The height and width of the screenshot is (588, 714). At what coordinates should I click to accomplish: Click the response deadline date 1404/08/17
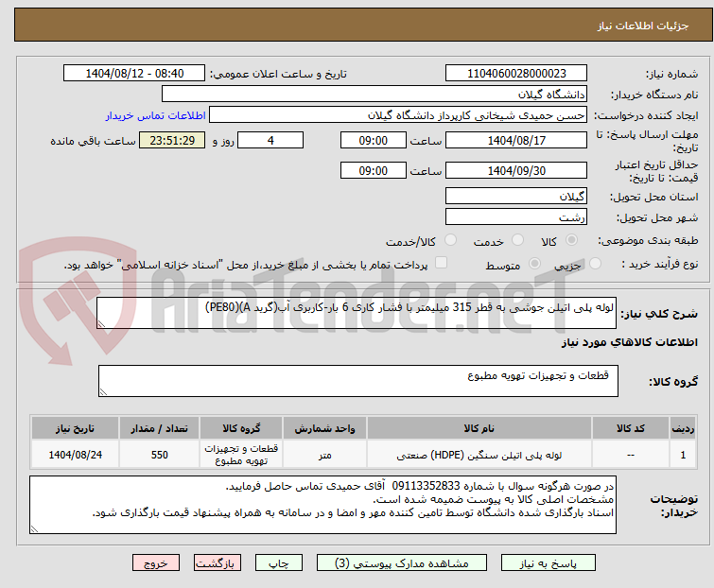pyautogui.click(x=516, y=140)
